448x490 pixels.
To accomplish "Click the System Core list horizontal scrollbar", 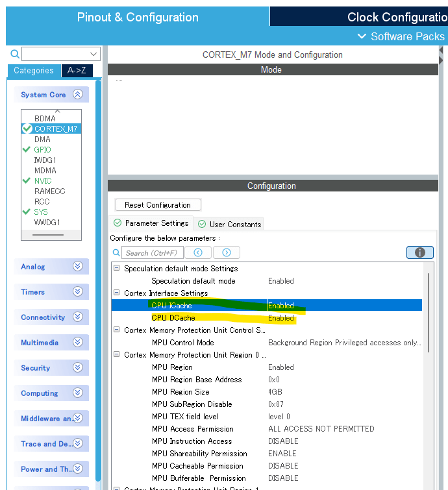I will point(48,235).
